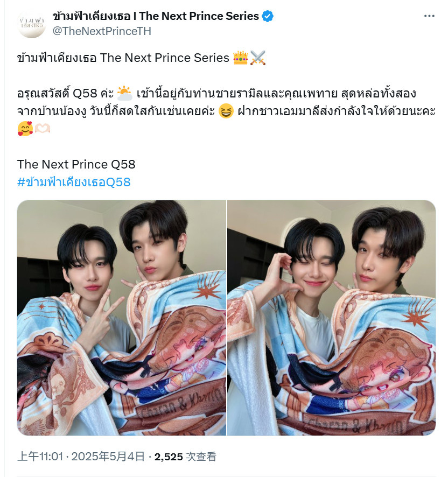This screenshot has height=477, width=448.
Task: Click the heart hands emoji
Action: coord(43,128)
